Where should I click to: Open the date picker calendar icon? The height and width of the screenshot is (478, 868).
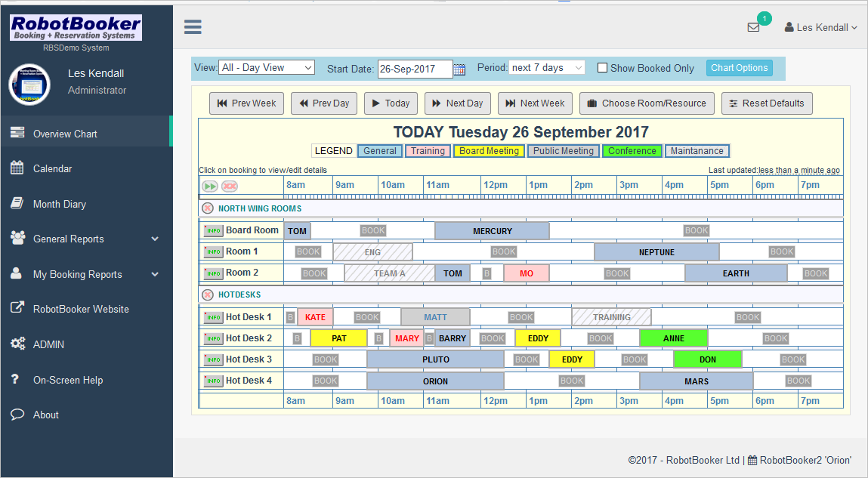pyautogui.click(x=459, y=69)
